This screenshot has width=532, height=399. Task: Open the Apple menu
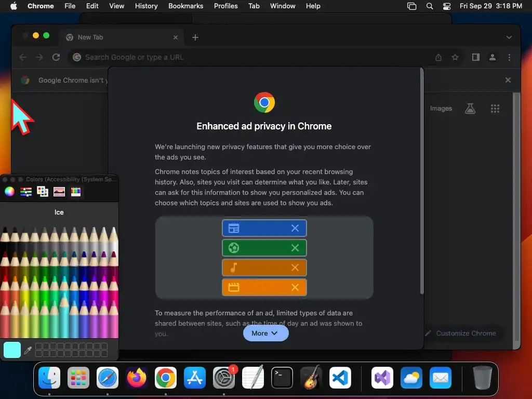(x=14, y=6)
